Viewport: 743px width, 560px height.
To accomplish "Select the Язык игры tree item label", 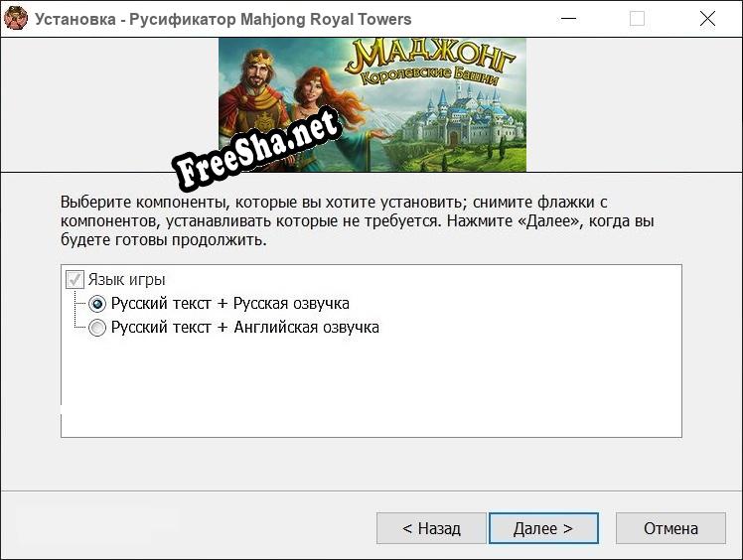I will pyautogui.click(x=126, y=280).
